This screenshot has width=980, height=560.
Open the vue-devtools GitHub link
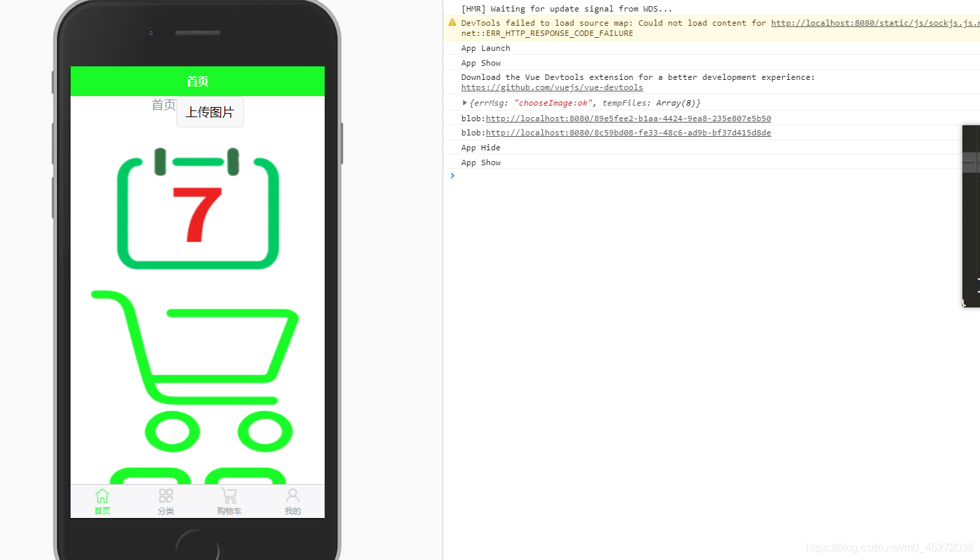point(552,87)
